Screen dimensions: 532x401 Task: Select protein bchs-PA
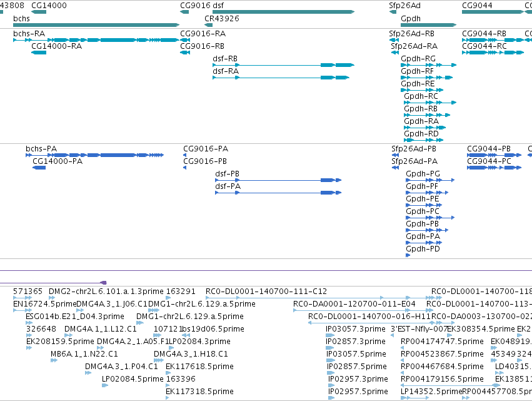[94, 155]
